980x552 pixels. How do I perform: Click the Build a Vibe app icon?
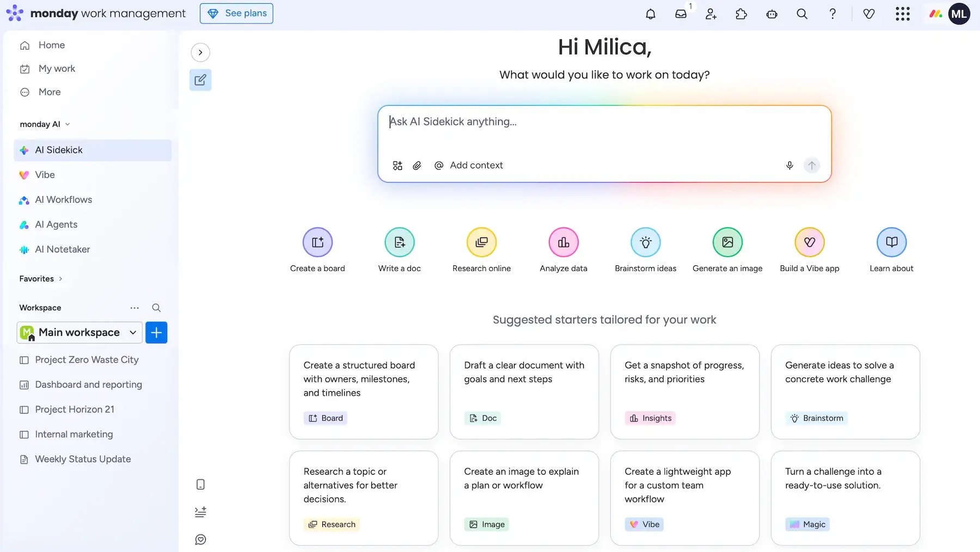810,242
